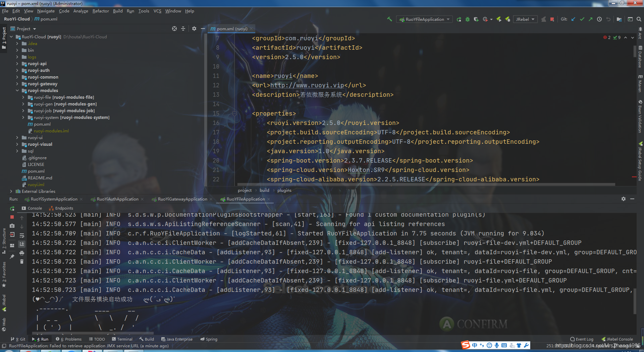Image resolution: width=644 pixels, height=352 pixels.
Task: Open the File menu
Action: 5,11
